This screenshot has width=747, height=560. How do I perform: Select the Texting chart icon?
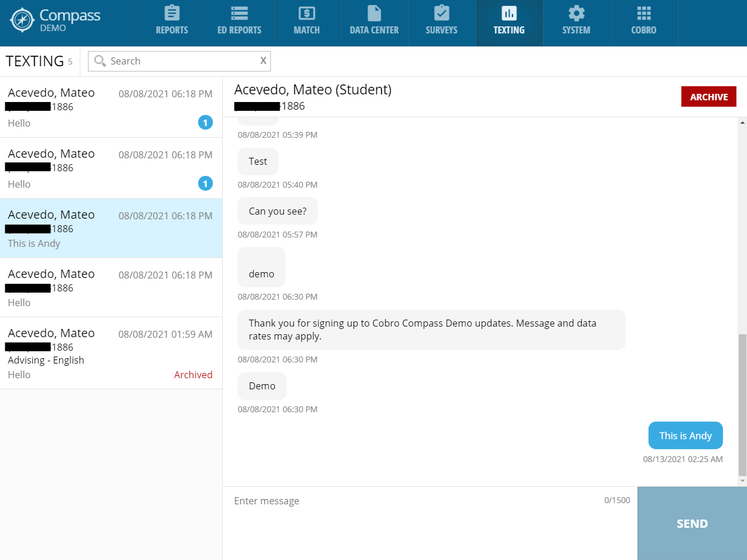pos(509,13)
